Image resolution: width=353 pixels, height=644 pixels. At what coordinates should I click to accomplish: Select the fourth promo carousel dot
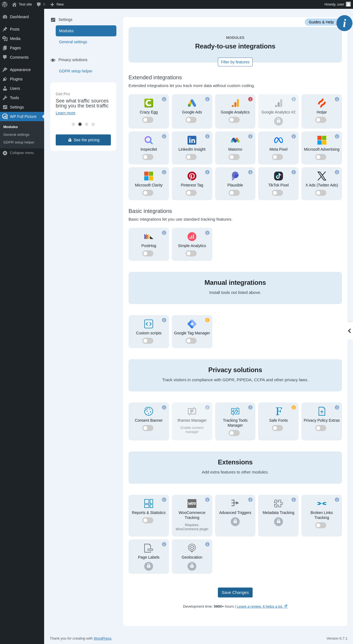pyautogui.click(x=93, y=124)
